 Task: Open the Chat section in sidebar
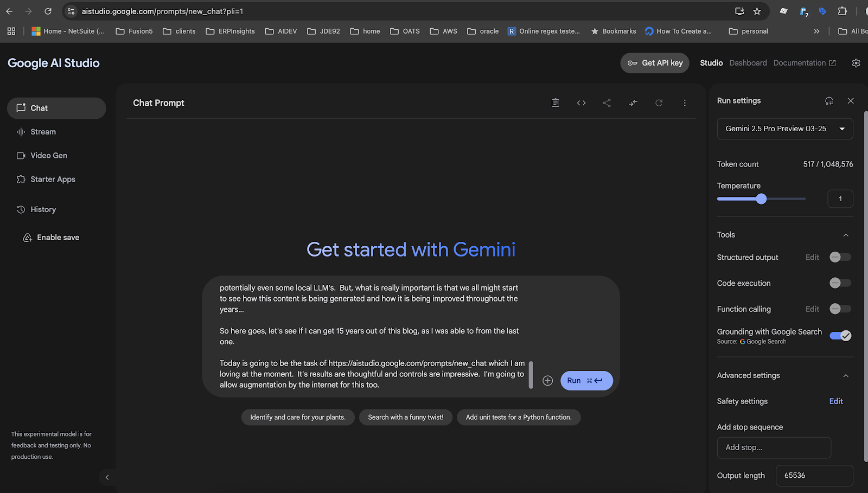56,108
